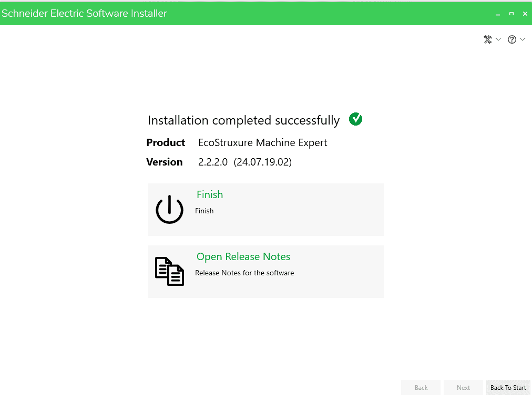Click the 'Product' label
Viewport: 532px width, 403px height.
tap(166, 142)
